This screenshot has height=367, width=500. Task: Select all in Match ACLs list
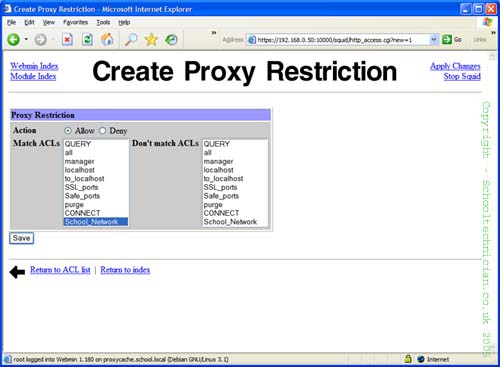pyautogui.click(x=96, y=153)
